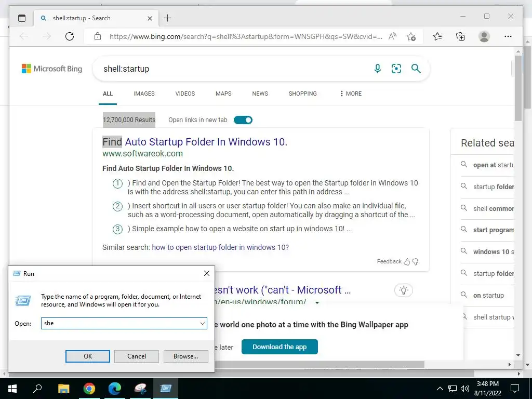Open the volume speaker tray icon
Image resolution: width=532 pixels, height=399 pixels.
click(464, 389)
